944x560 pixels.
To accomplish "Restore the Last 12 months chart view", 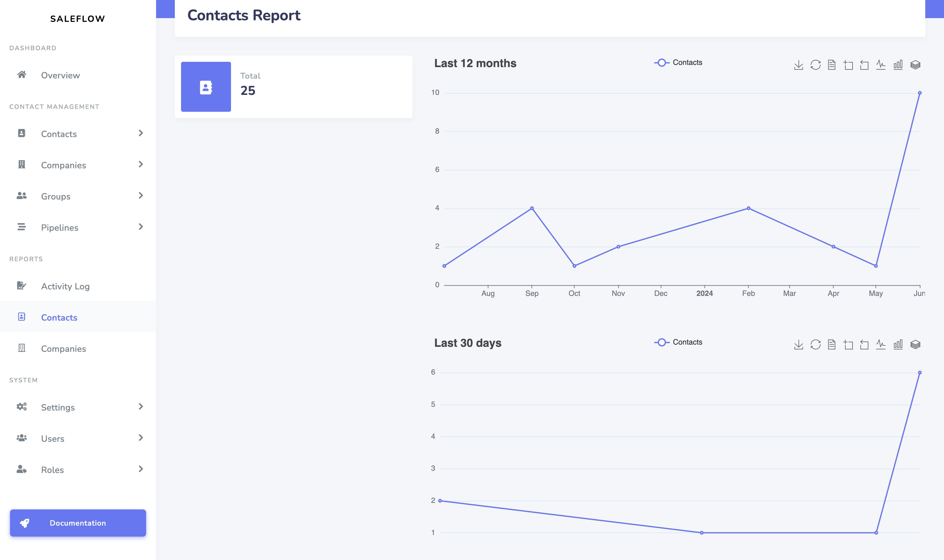I will (815, 65).
